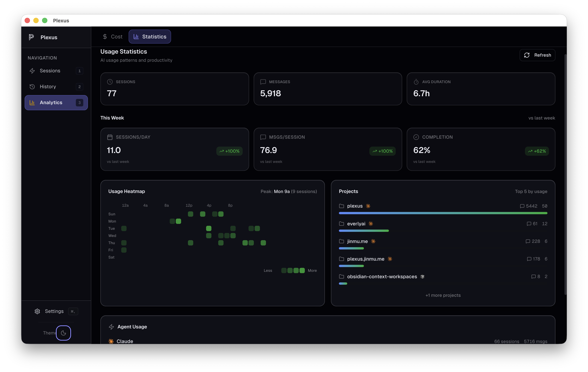Click the dollar icon on the Cost tab
Screen dimensions: 588x372
(x=105, y=36)
